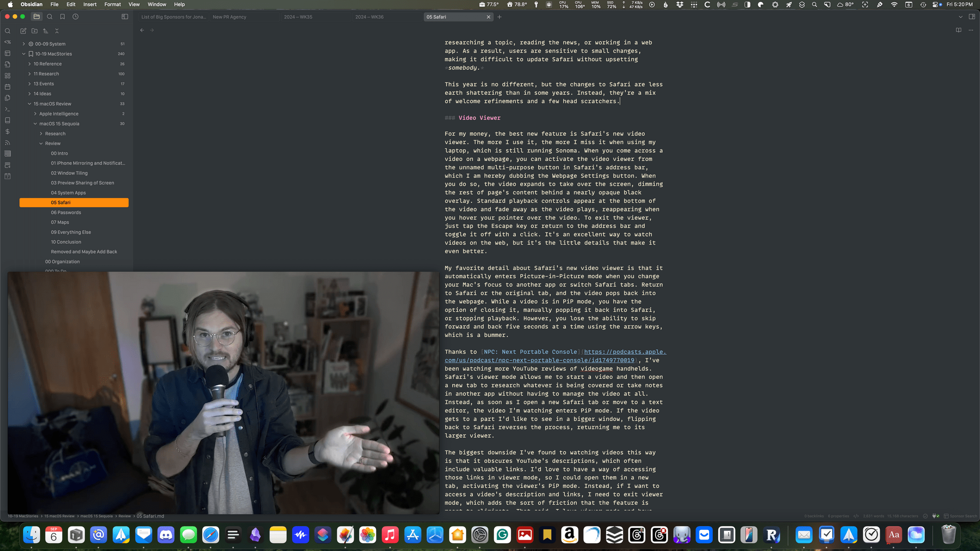Image resolution: width=980 pixels, height=551 pixels.
Task: Collapse the 15 macOS Review folder
Action: point(74,104)
